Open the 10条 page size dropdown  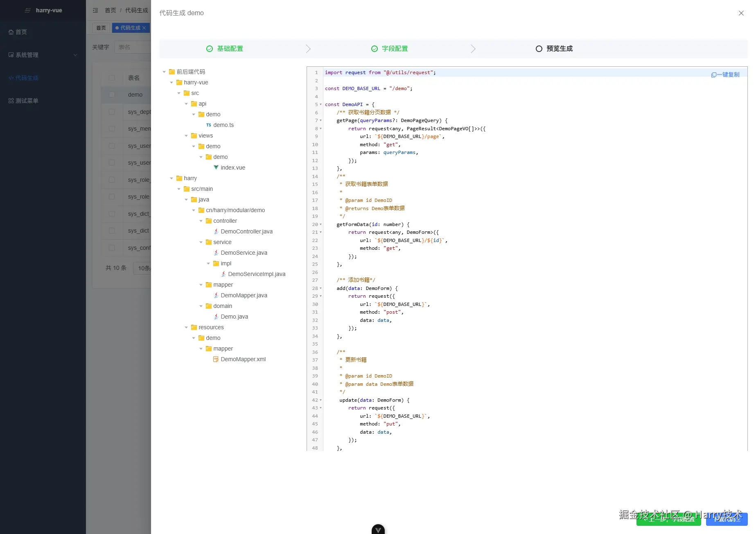point(142,268)
